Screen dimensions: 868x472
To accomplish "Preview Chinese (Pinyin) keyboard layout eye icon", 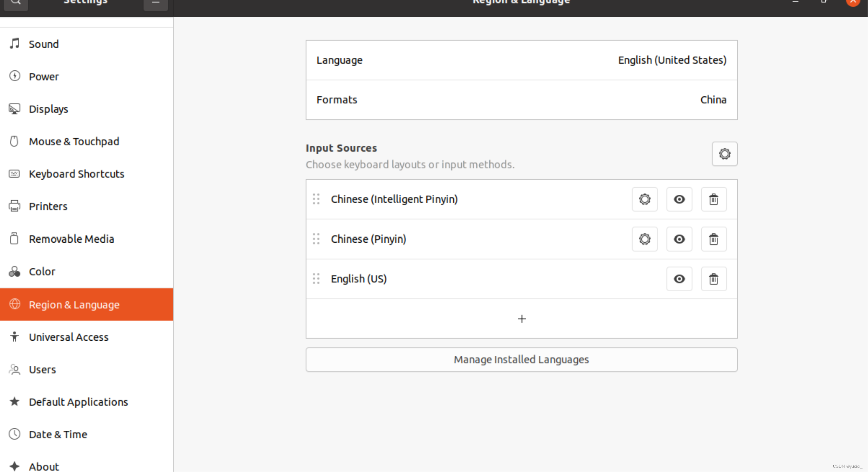I will [x=679, y=239].
